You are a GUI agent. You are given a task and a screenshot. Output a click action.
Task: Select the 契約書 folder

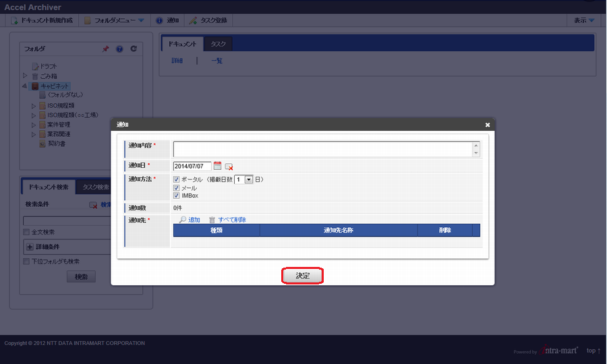click(x=57, y=144)
